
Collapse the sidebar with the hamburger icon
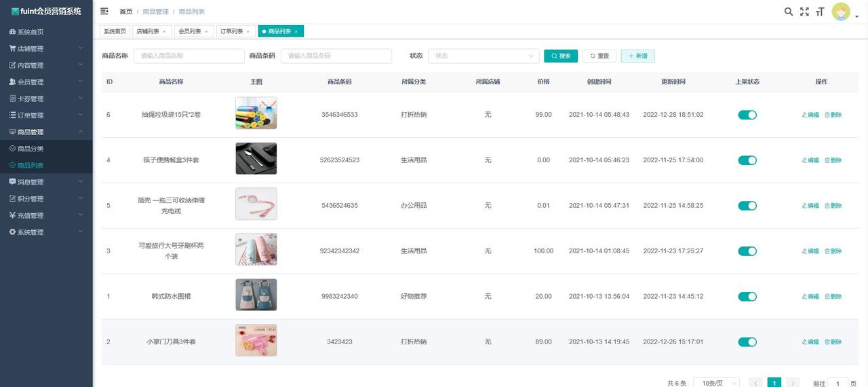pos(104,12)
